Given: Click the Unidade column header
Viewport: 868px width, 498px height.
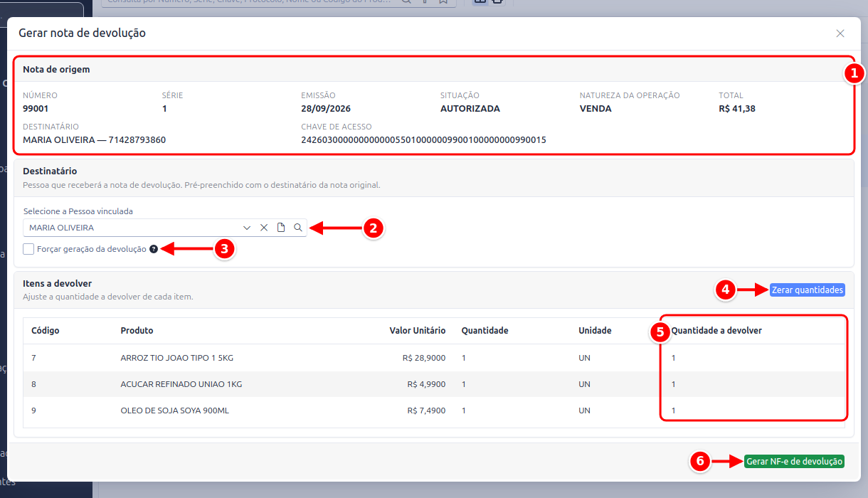Looking at the screenshot, I should (x=595, y=330).
